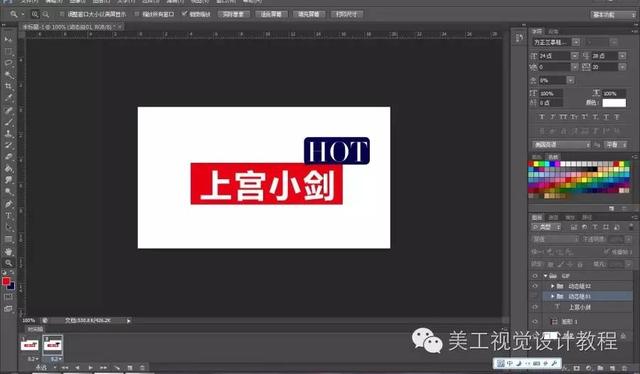
Task: Open the tracking dropdown showing 20
Action: pos(622,67)
